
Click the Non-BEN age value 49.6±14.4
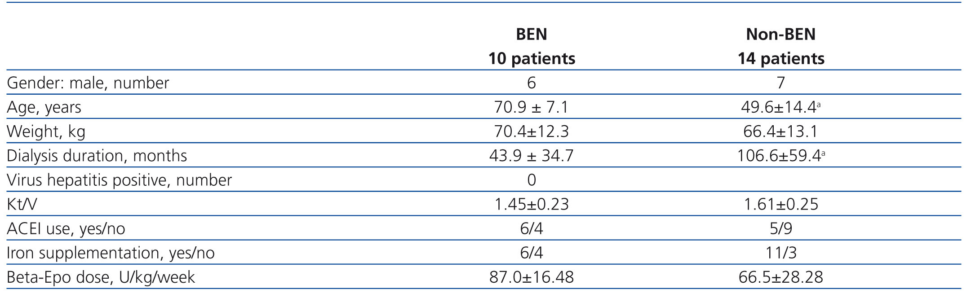[x=779, y=107]
